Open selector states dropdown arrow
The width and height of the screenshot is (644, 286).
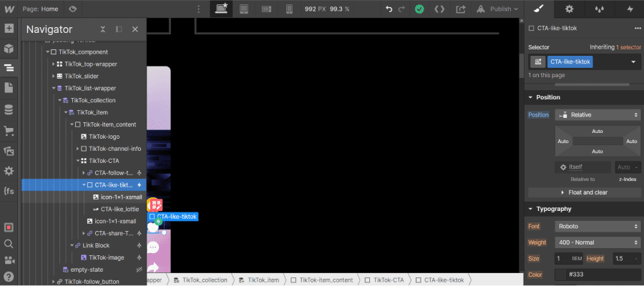pyautogui.click(x=633, y=62)
